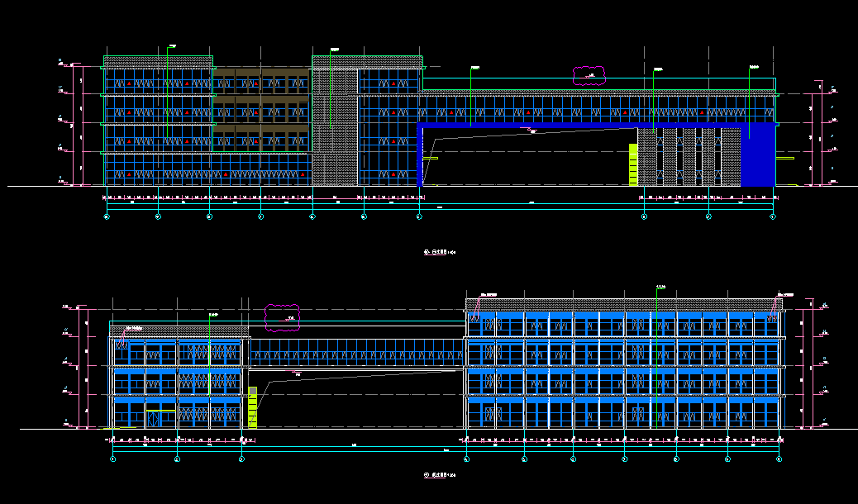Viewport: 858px width, 504px height.
Task: Select leftmost grid axis bubble of lower elevation
Action: click(113, 459)
